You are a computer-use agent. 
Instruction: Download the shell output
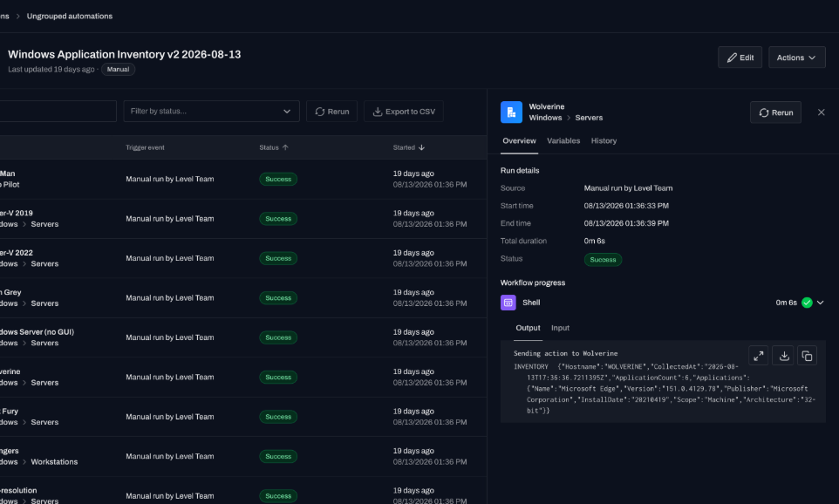pos(784,356)
